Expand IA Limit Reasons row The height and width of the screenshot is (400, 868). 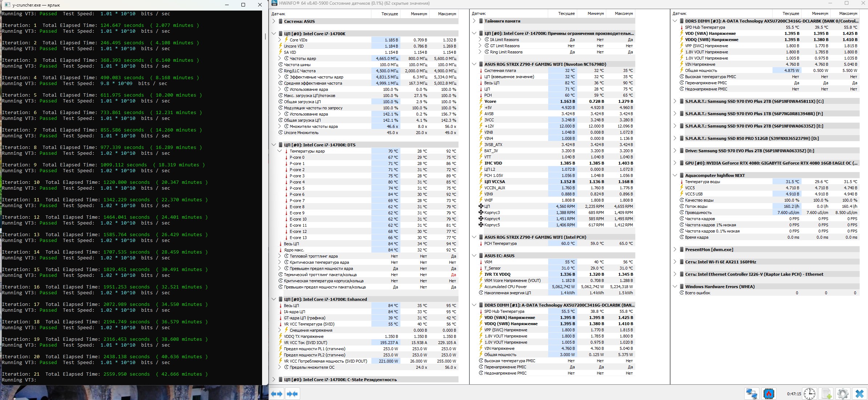click(480, 40)
